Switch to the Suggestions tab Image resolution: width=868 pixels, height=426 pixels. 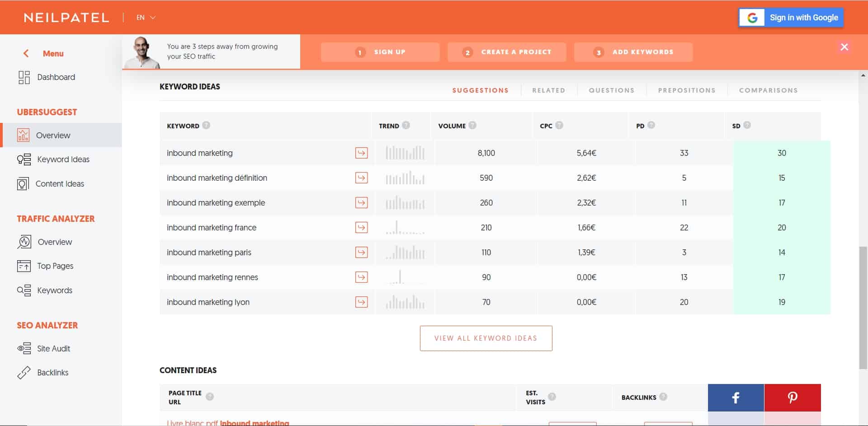480,90
